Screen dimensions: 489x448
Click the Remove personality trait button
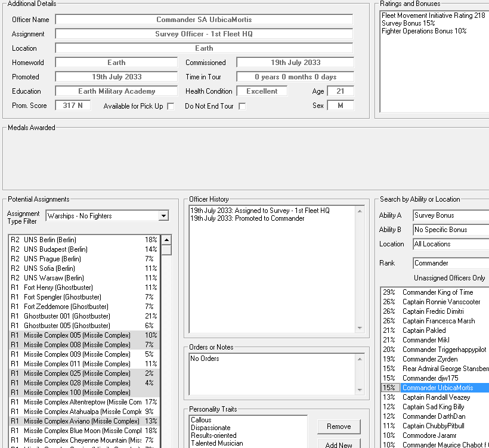[x=339, y=427]
